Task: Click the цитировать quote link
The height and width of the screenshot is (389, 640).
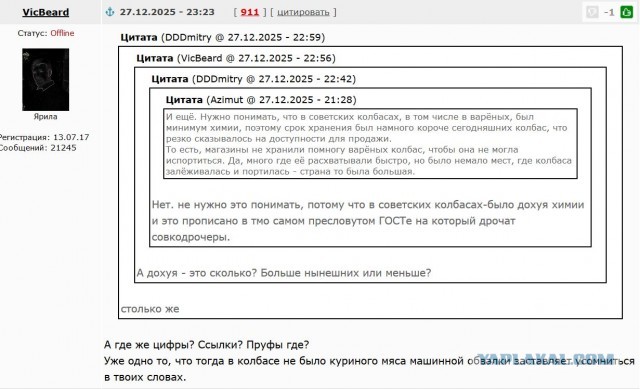Action: tap(303, 12)
